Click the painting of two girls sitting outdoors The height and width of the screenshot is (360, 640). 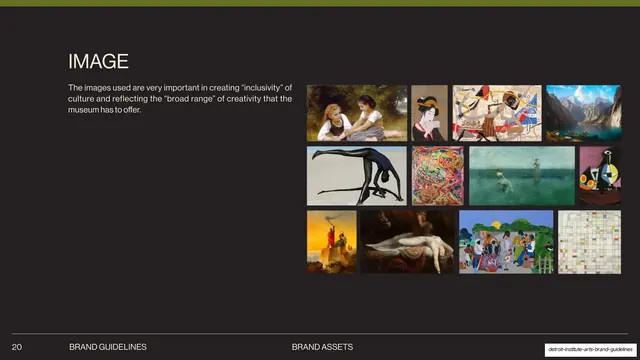pos(357,113)
